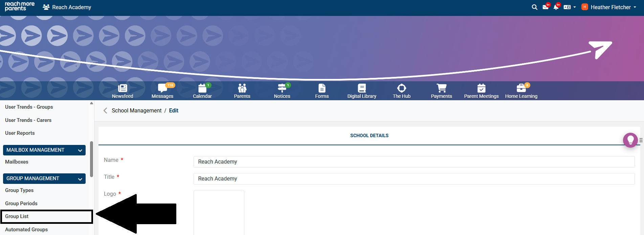
Task: Open the Notices signpost icon
Action: pos(282,89)
